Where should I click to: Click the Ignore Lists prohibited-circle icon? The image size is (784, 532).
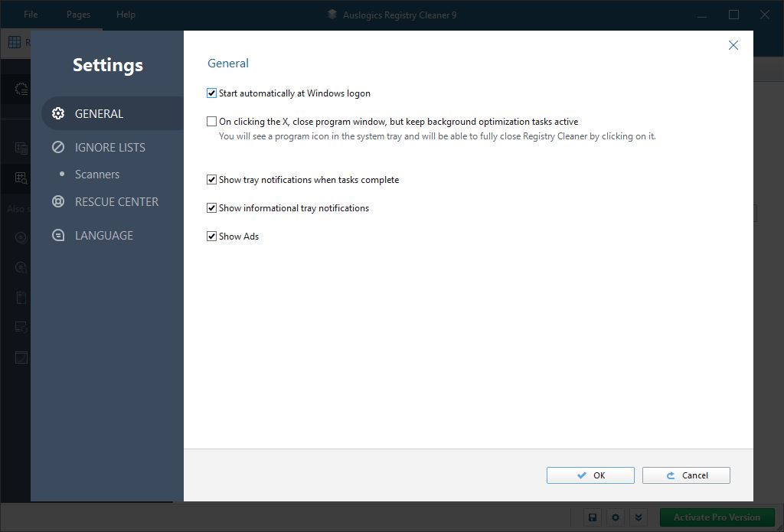tap(58, 147)
